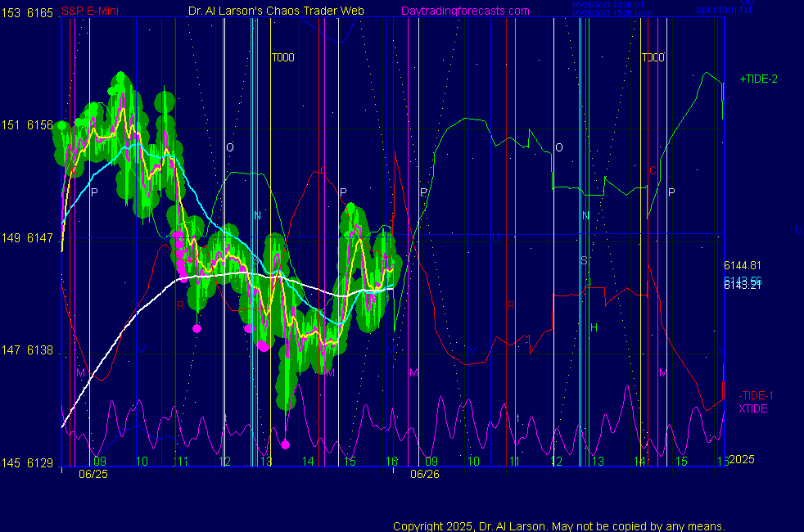The width and height of the screenshot is (804, 532).
Task: Click the spcctom.txt file name
Action: (724, 10)
